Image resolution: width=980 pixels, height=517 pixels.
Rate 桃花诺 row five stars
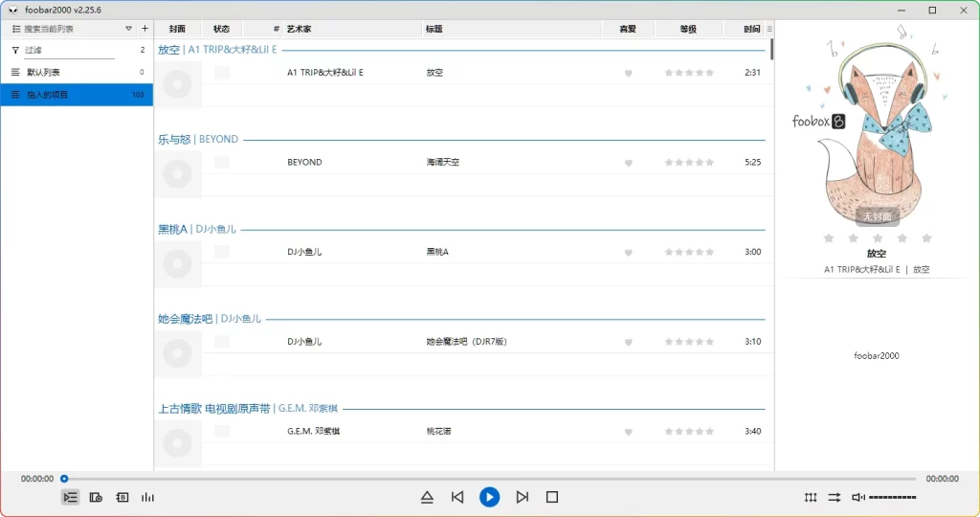709,432
